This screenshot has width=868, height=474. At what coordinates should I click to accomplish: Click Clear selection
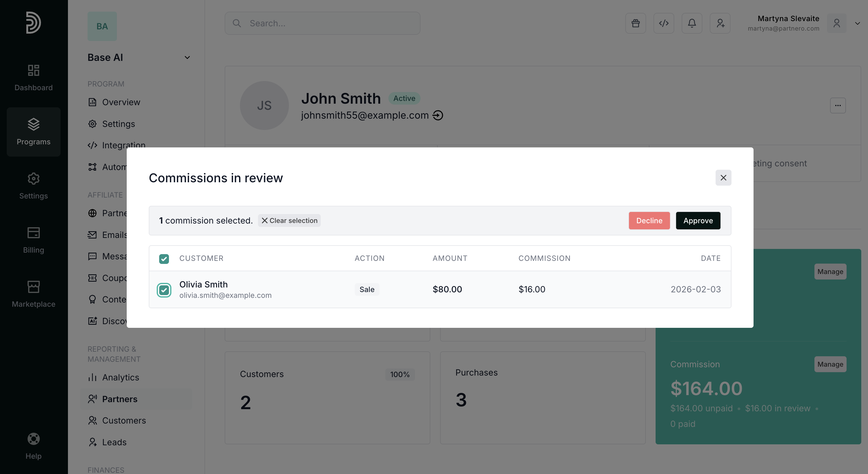[290, 220]
